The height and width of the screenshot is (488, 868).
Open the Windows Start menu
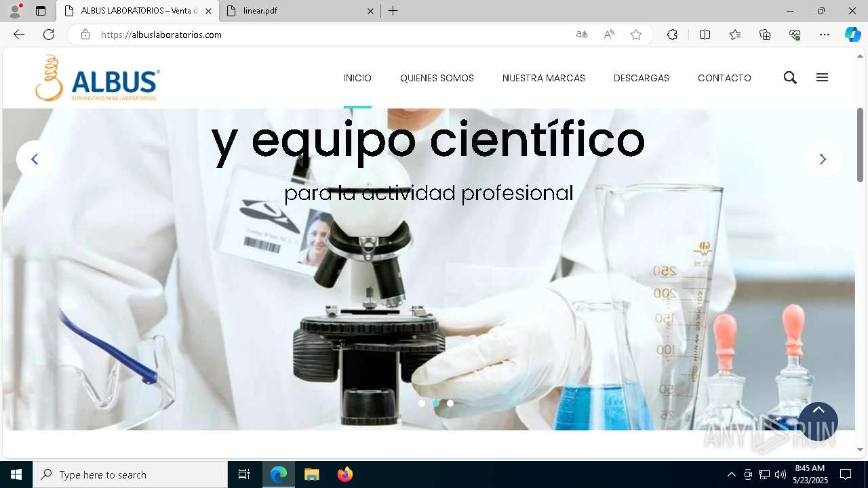click(16, 474)
